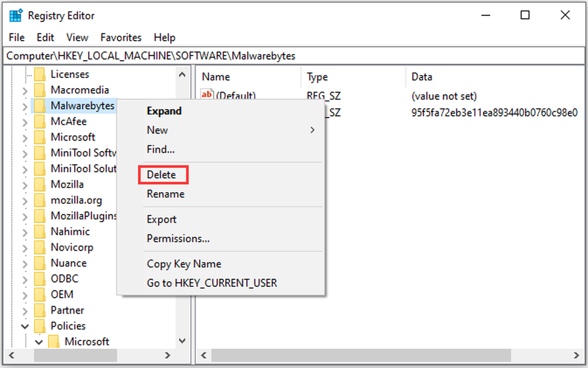Click the registry path address bar

point(293,55)
